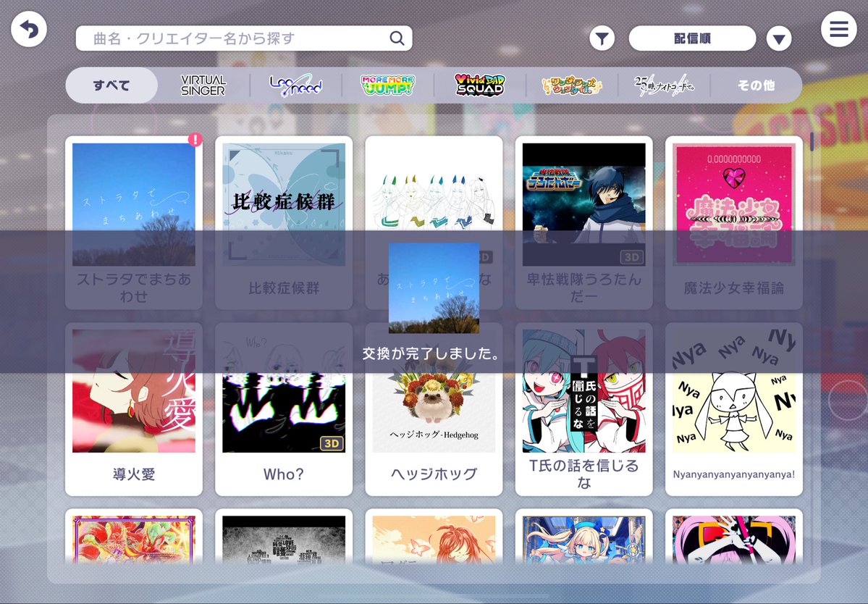868x604 pixels.
Task: Switch to the Leo/need tab
Action: click(295, 85)
